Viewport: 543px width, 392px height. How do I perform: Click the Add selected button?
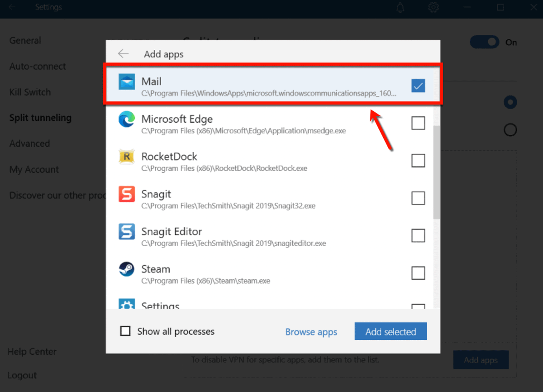[x=390, y=331]
